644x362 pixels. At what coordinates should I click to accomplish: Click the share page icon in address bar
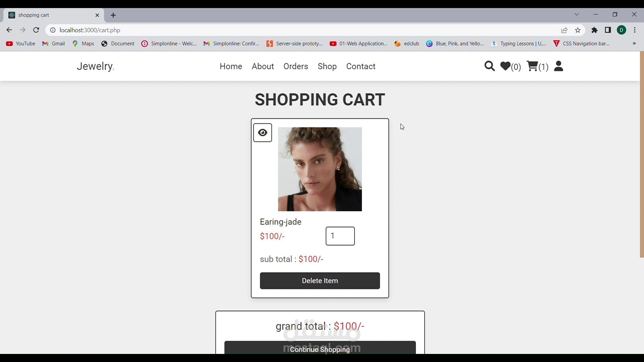coord(565,30)
